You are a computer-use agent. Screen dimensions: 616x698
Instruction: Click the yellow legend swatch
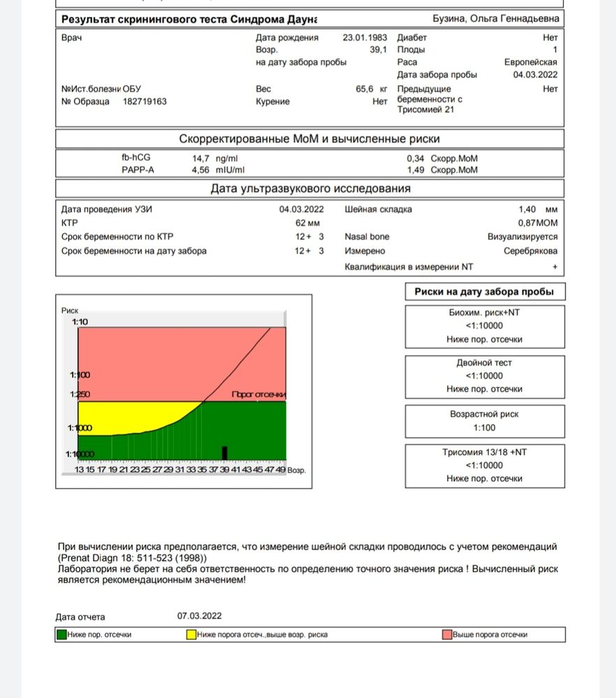point(191,634)
